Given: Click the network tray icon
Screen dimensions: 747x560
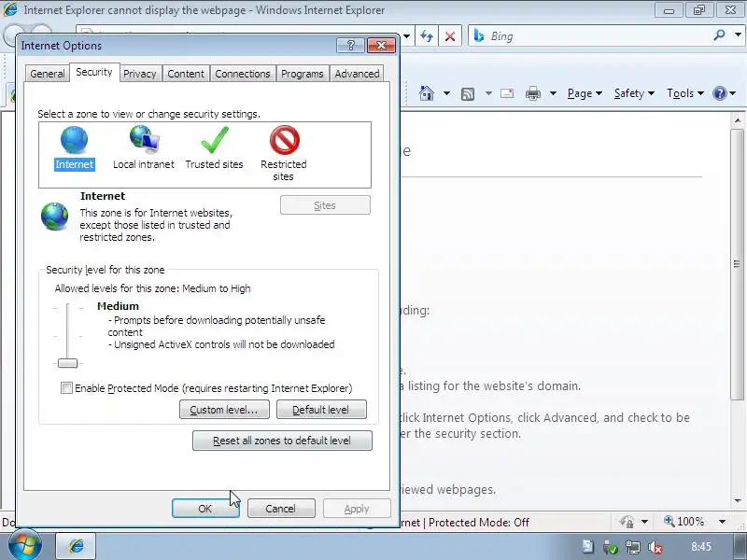Looking at the screenshot, I should tap(633, 547).
